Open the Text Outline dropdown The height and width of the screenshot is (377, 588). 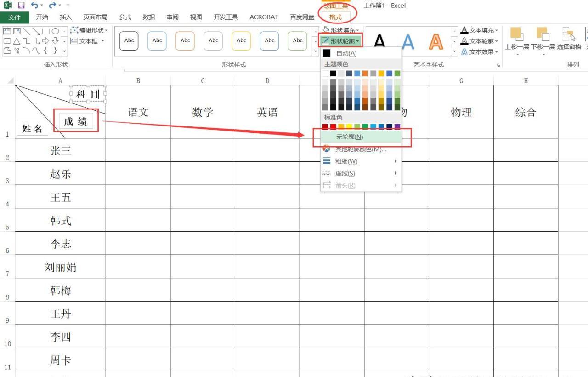(480, 41)
